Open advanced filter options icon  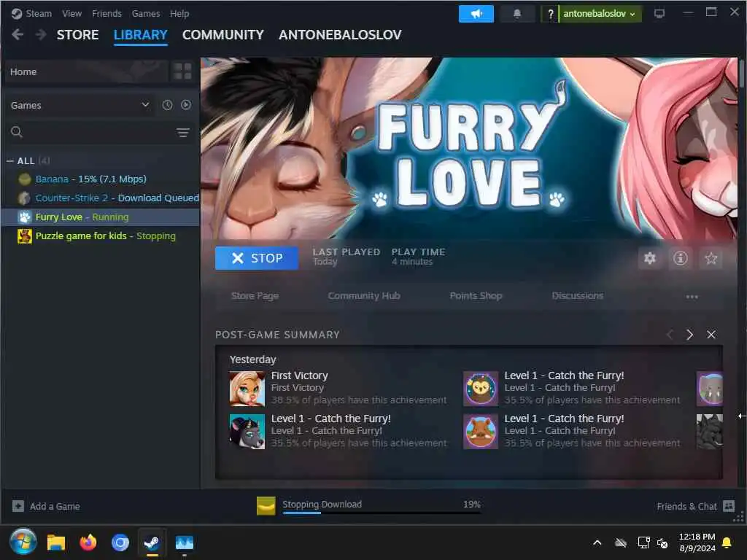tap(183, 133)
